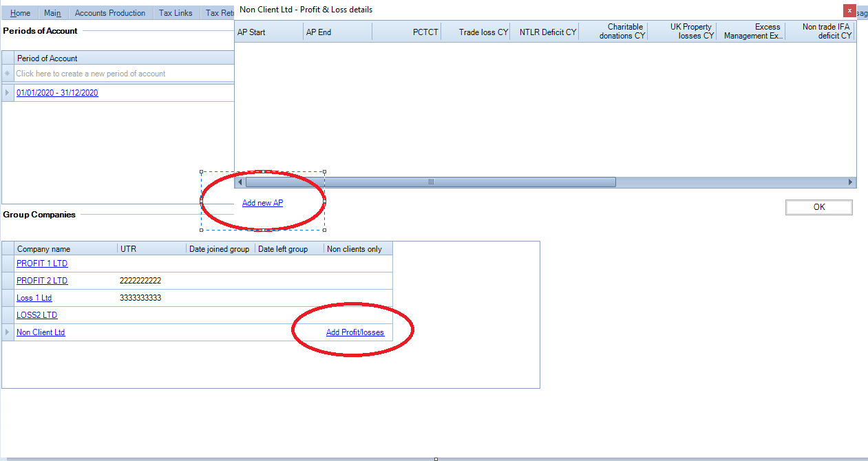Select the Tax Links tab
868x461 pixels.
pyautogui.click(x=176, y=13)
